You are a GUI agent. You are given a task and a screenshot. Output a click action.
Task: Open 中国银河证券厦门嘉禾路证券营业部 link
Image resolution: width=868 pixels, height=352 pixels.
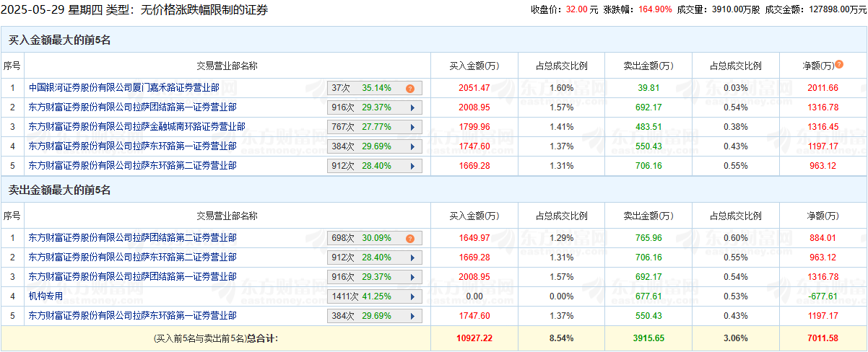(x=123, y=88)
